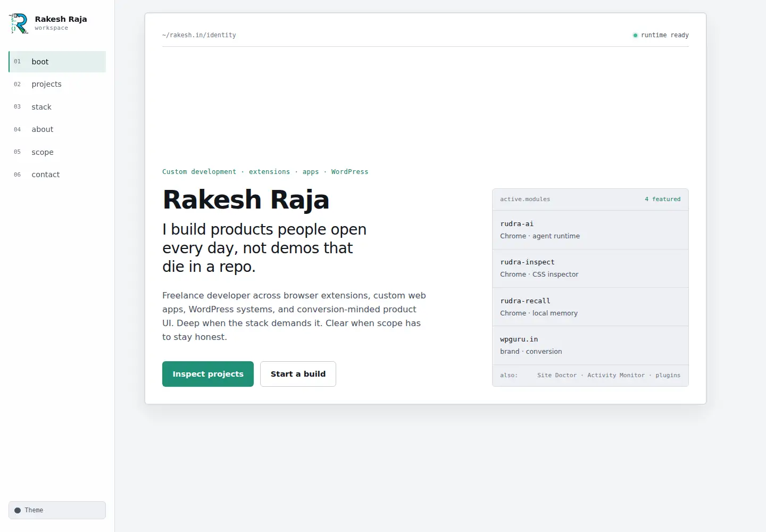Image resolution: width=766 pixels, height=532 pixels.
Task: Open the boot section in sidebar
Action: (x=57, y=62)
